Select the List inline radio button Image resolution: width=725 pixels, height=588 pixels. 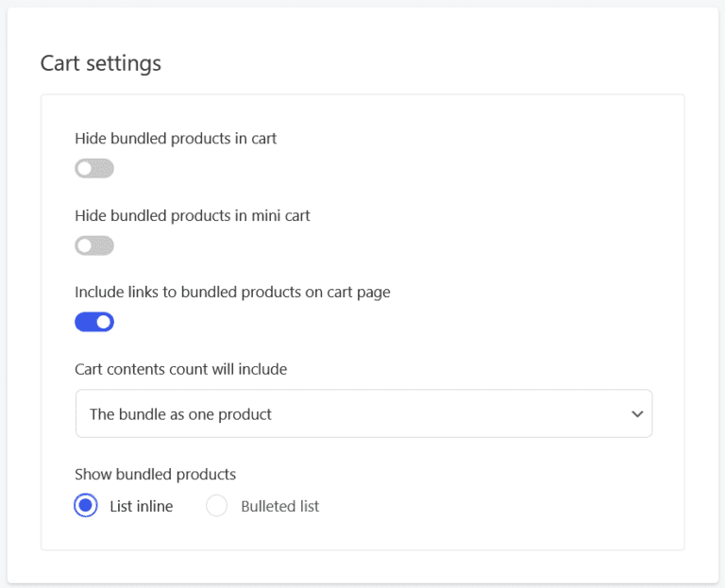[x=86, y=505]
